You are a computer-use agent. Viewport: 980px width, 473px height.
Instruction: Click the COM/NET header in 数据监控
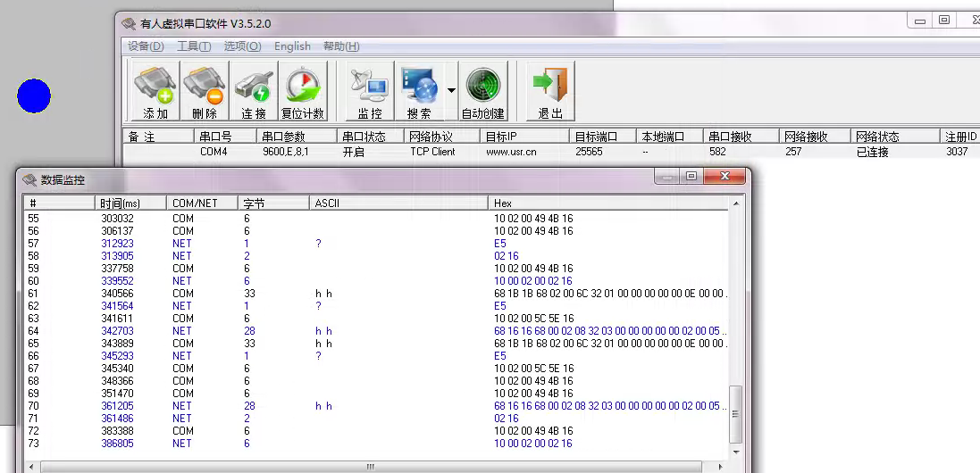coord(202,203)
